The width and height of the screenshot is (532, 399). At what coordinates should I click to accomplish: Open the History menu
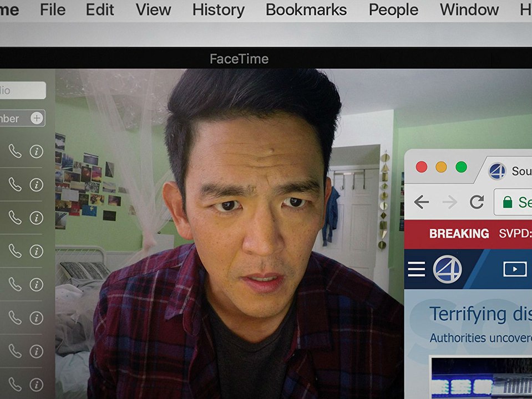218,9
